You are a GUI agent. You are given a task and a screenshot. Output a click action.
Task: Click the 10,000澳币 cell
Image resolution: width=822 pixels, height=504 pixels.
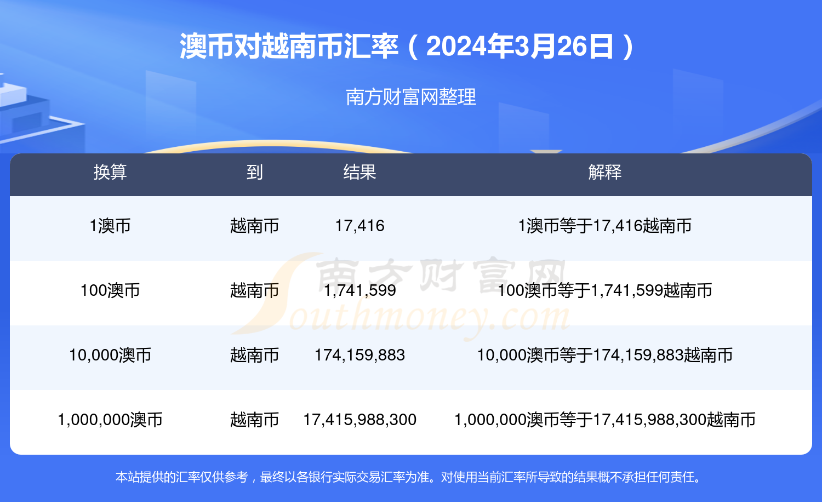tap(110, 355)
